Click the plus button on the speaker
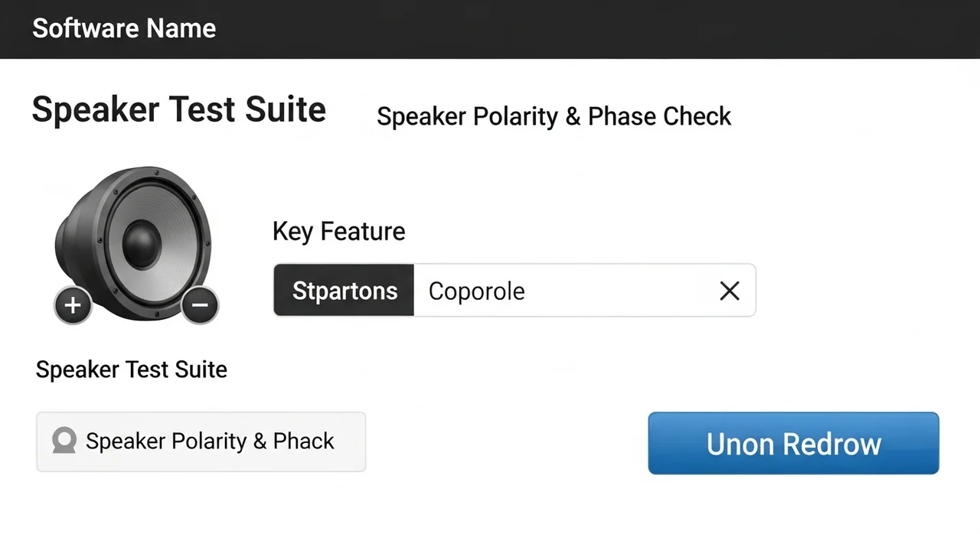This screenshot has width=980, height=534. click(x=73, y=306)
